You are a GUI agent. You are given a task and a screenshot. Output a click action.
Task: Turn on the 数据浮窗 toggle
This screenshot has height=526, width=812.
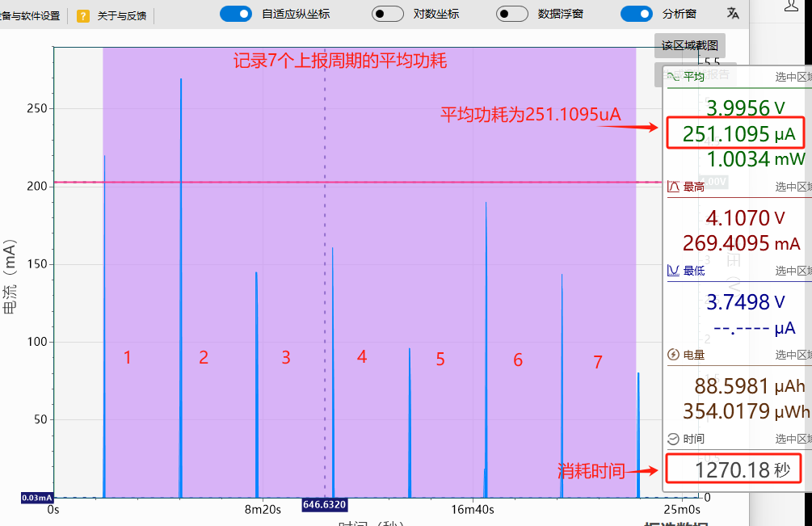pyautogui.click(x=512, y=14)
